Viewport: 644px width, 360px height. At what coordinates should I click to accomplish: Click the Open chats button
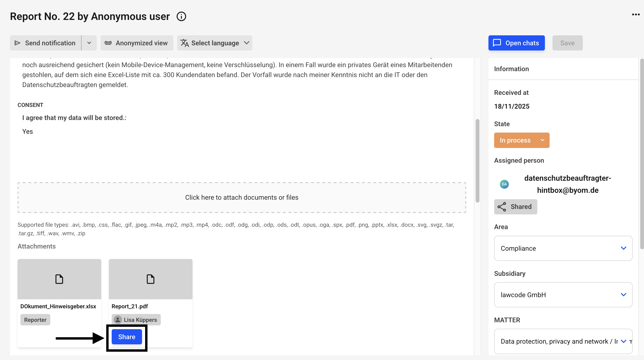coord(516,43)
